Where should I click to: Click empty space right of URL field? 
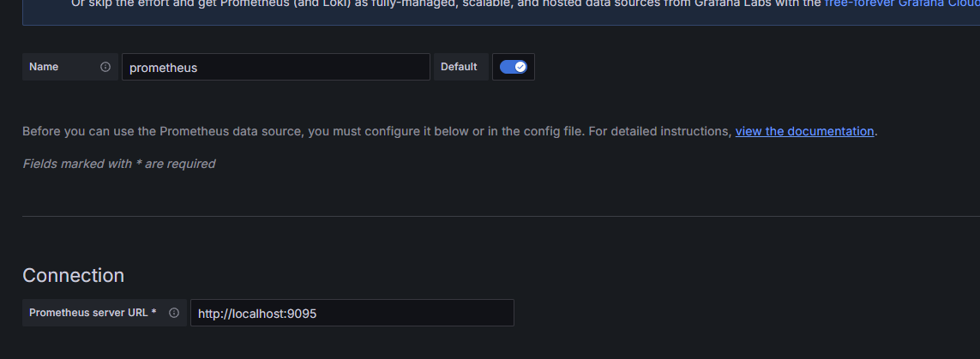click(729, 313)
